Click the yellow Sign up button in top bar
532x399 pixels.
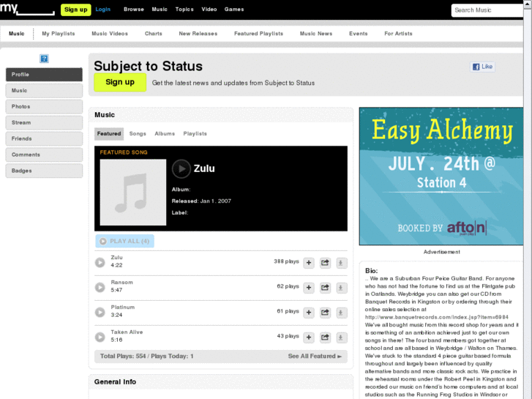75,10
